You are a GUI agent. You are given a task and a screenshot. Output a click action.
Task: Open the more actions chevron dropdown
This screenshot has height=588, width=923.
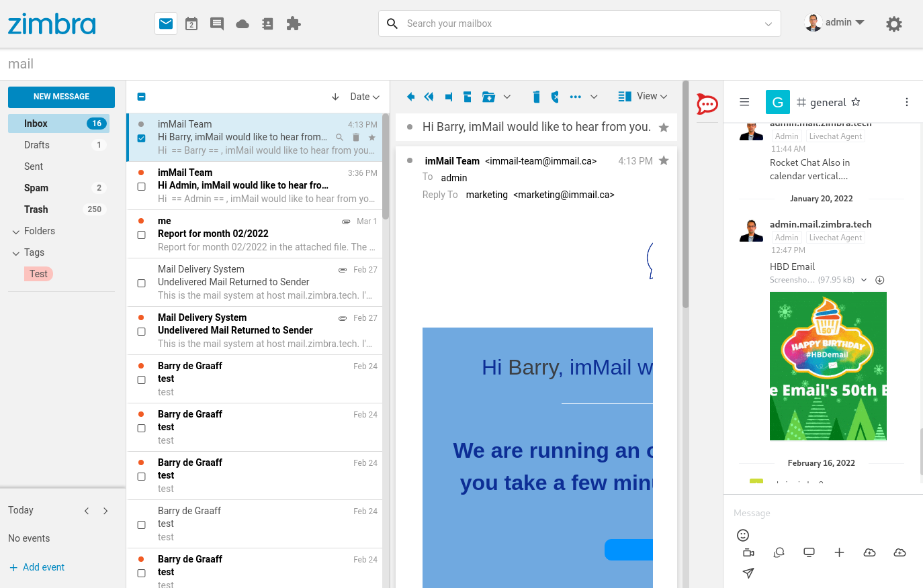coord(594,97)
